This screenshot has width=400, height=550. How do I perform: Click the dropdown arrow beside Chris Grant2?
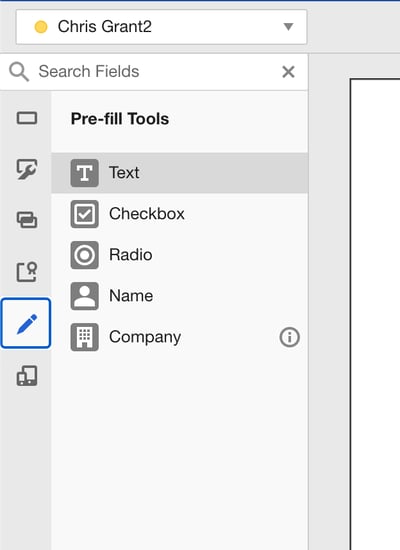(x=288, y=27)
